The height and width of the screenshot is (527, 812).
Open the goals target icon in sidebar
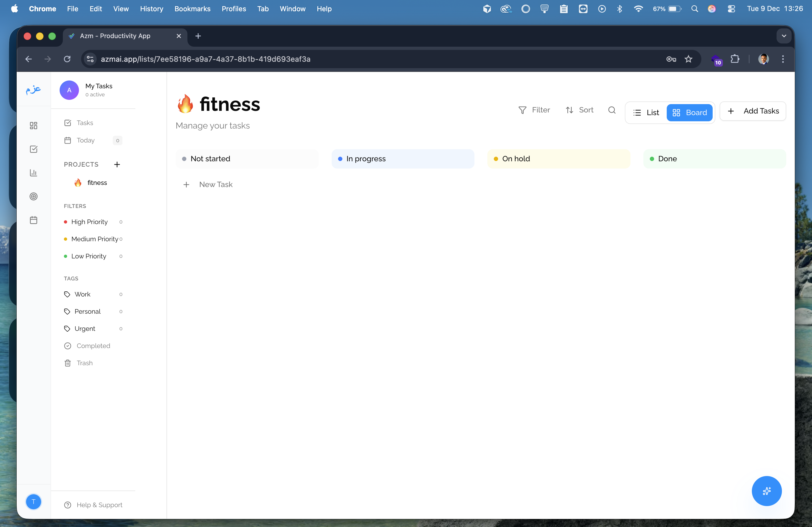click(x=34, y=196)
